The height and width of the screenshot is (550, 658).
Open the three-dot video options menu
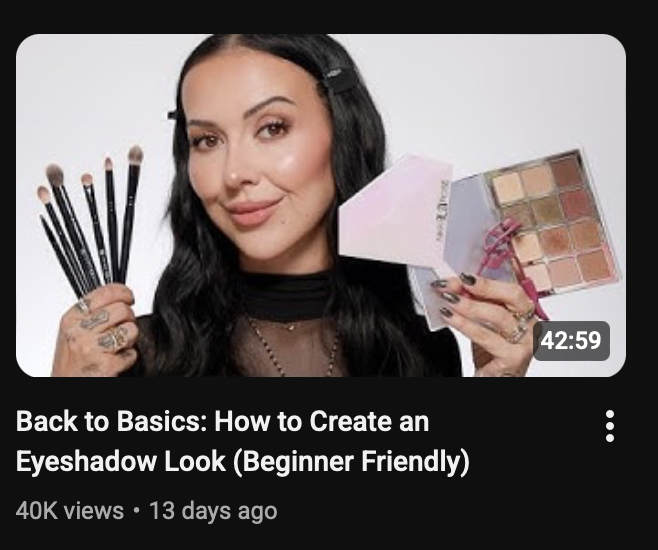click(x=610, y=426)
